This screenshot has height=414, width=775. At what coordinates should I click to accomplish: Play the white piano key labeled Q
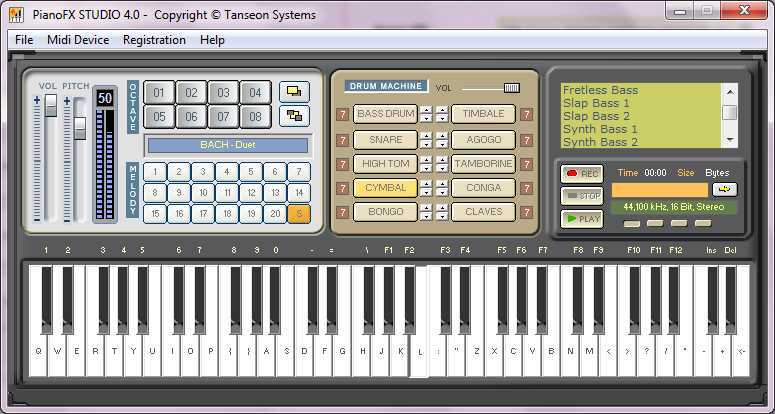38,352
